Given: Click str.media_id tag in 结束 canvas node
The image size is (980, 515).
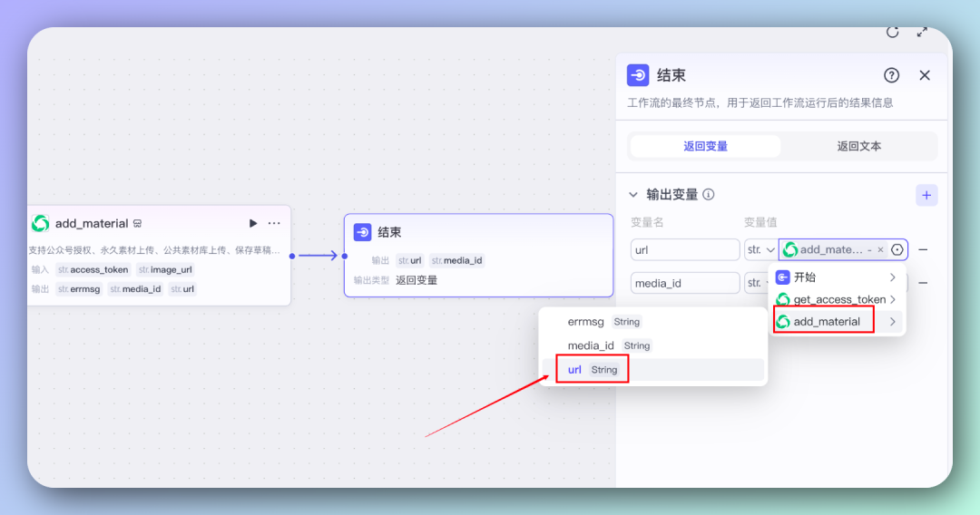Looking at the screenshot, I should [456, 260].
